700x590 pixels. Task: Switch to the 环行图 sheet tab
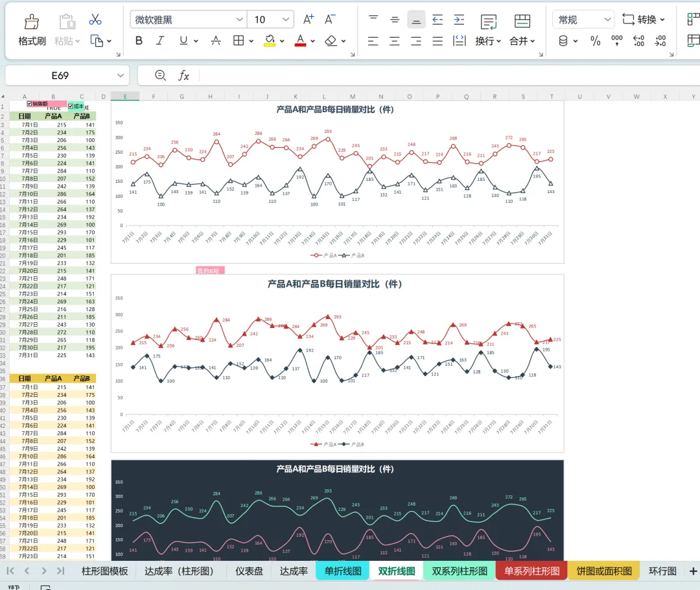662,571
